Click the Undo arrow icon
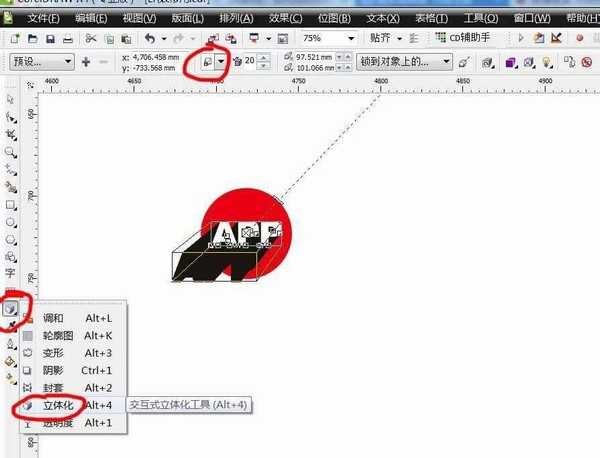600x458 pixels. click(150, 38)
